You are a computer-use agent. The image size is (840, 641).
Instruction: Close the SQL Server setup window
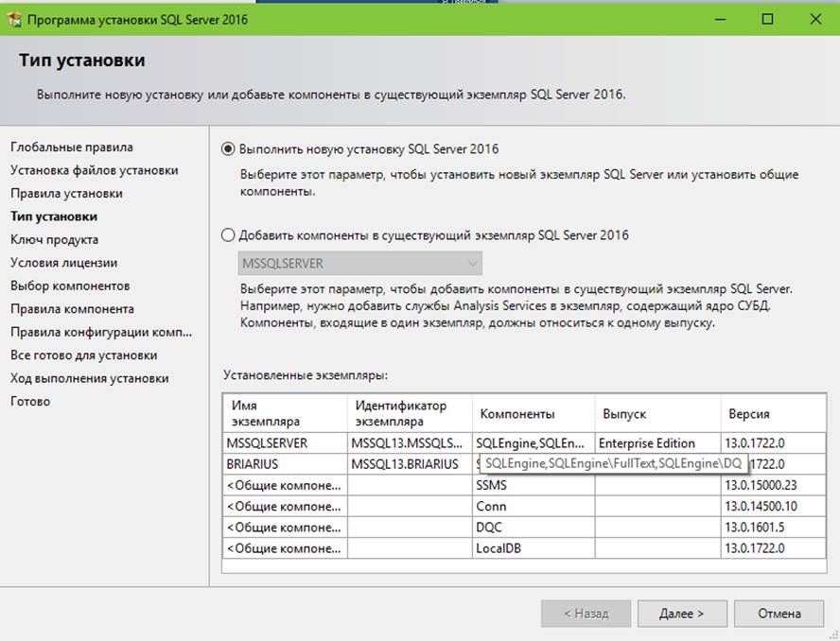coord(815,19)
